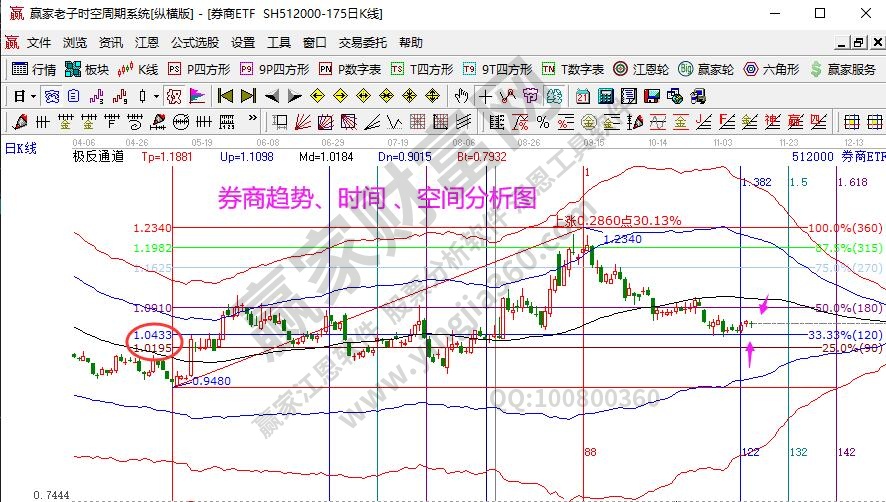Image resolution: width=886 pixels, height=502 pixels.
Task: Open the 行情 quotes view
Action: [x=34, y=70]
